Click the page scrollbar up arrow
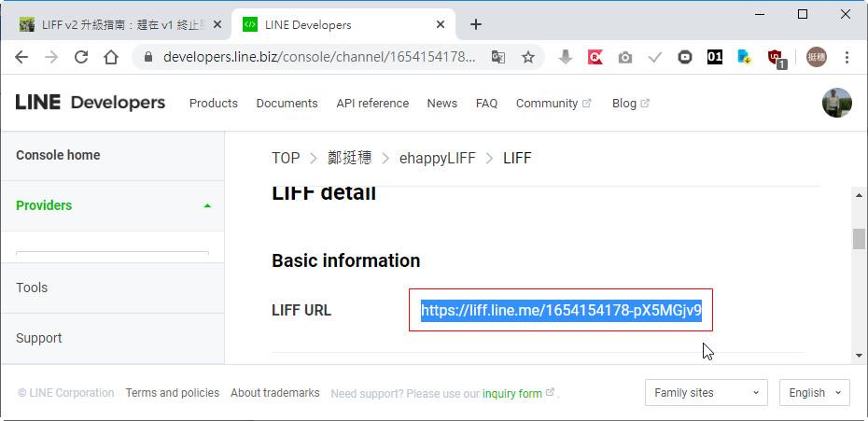Viewport: 868px width, 421px height. point(859,195)
